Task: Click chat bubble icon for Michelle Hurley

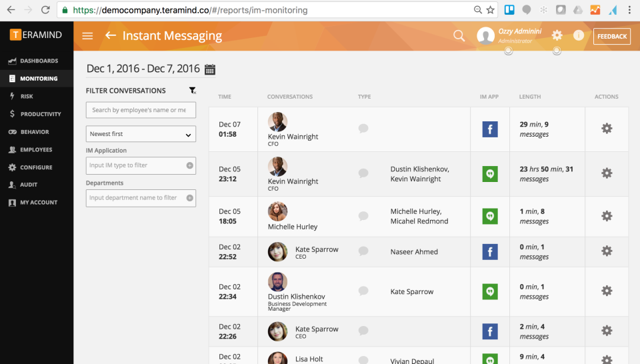Action: click(363, 216)
